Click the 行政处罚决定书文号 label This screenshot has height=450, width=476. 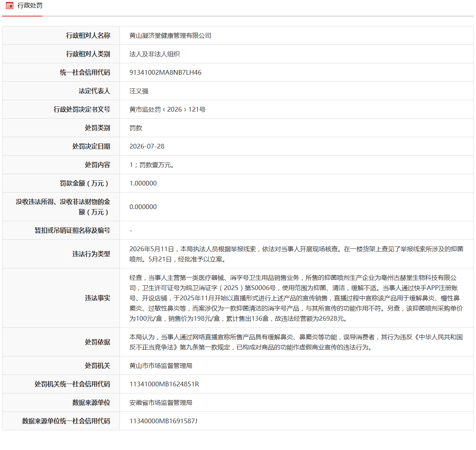pos(82,109)
